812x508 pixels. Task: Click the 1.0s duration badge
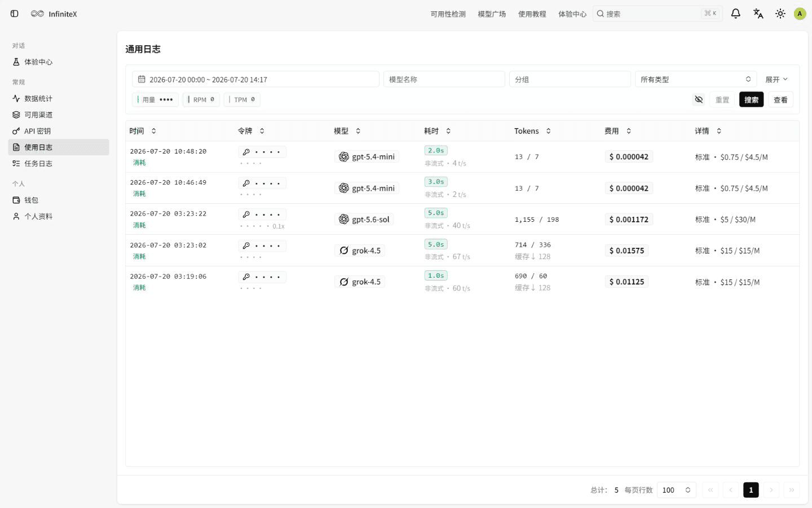pos(436,275)
